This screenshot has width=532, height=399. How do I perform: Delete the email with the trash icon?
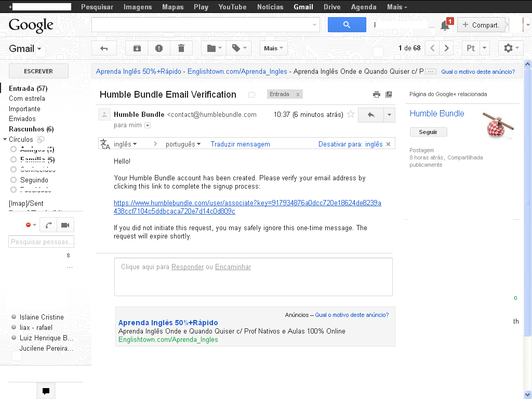pyautogui.click(x=181, y=48)
